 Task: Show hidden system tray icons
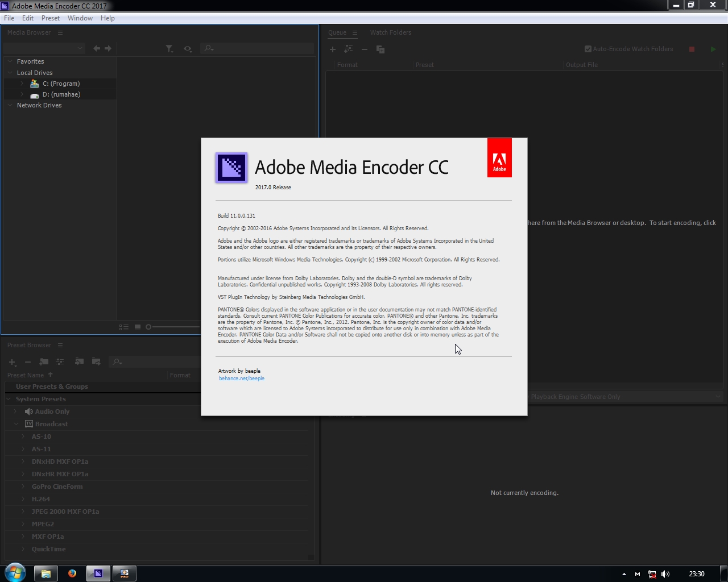(x=624, y=574)
